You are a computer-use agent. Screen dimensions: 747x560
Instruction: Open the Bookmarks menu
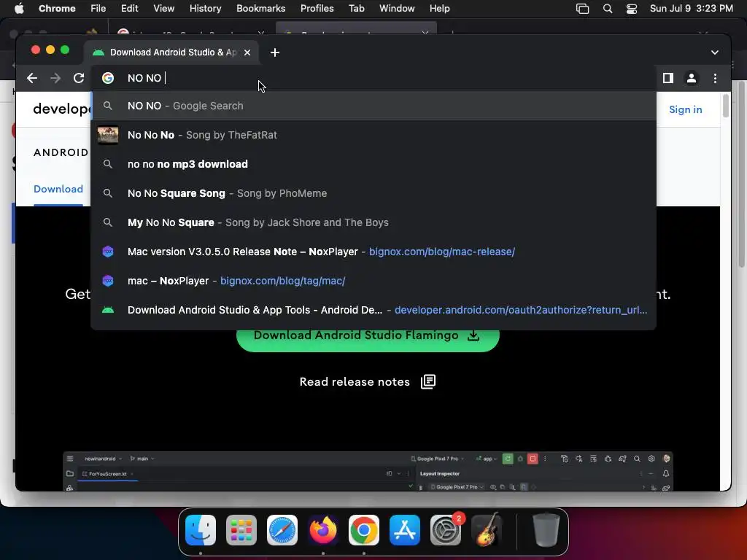point(260,9)
